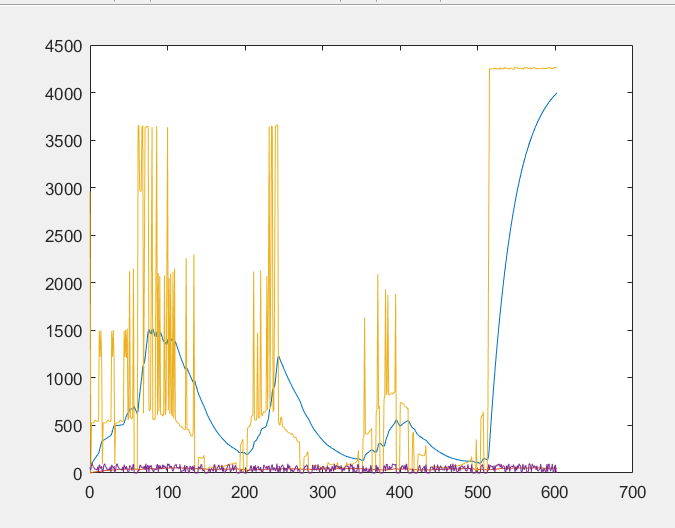Click the 2000 y-axis tick label
Viewport: 675px width, 528px height.
click(60, 283)
